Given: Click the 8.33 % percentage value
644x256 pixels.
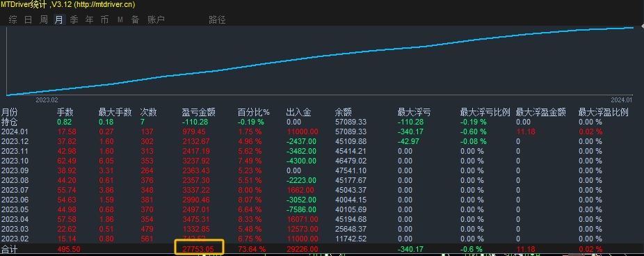Looking at the screenshot, I should [x=250, y=219].
